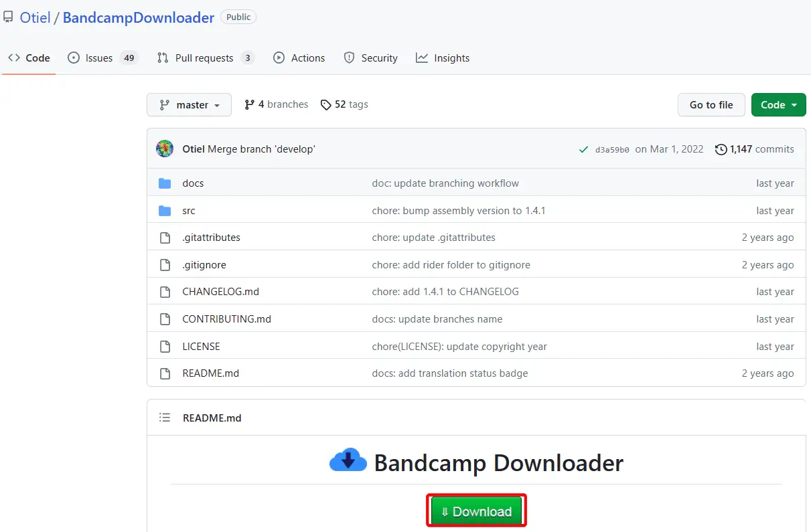Click the Public visibility badge

[238, 17]
